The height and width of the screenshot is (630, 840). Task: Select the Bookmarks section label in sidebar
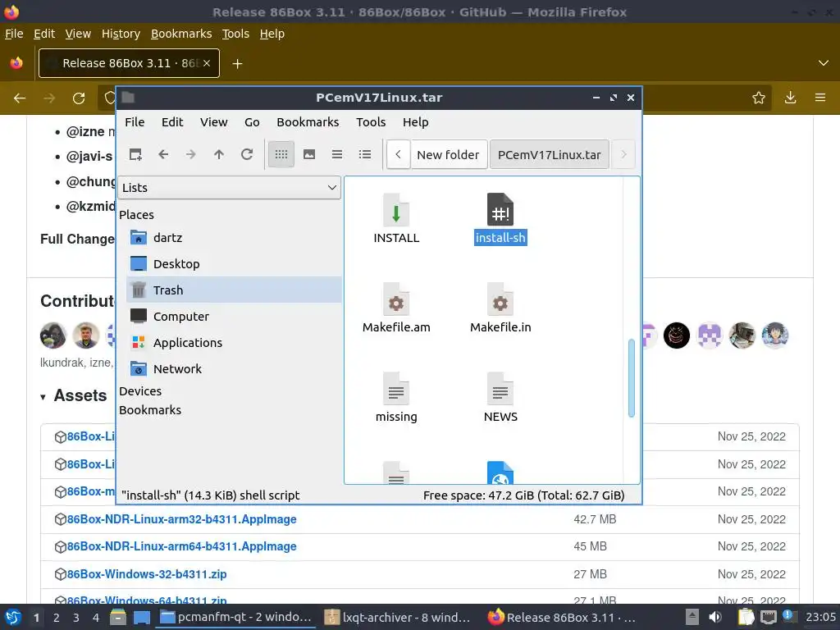[150, 410]
